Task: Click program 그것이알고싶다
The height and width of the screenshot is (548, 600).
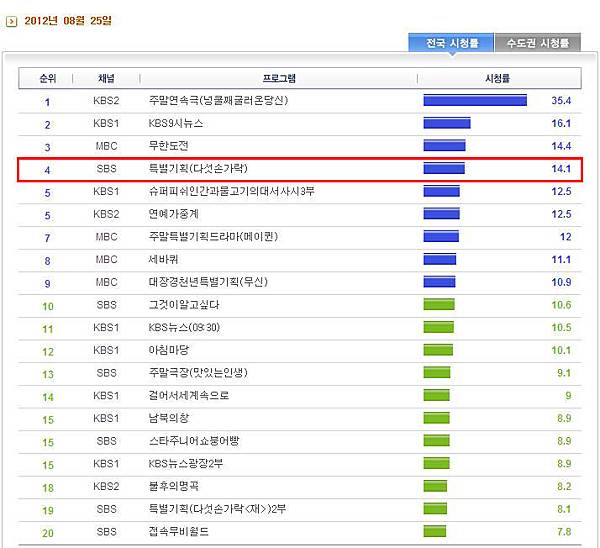Action: (x=184, y=305)
